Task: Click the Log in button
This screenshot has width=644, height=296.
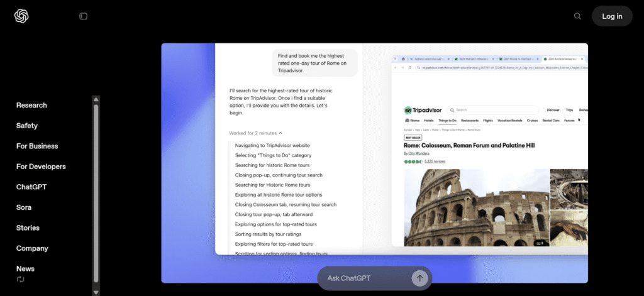Action: coord(612,16)
